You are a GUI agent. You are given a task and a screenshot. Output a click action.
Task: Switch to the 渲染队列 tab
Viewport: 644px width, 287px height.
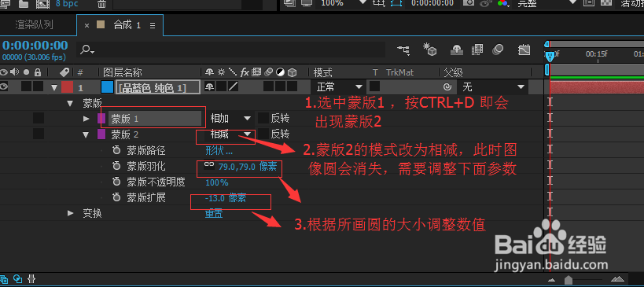(x=34, y=25)
